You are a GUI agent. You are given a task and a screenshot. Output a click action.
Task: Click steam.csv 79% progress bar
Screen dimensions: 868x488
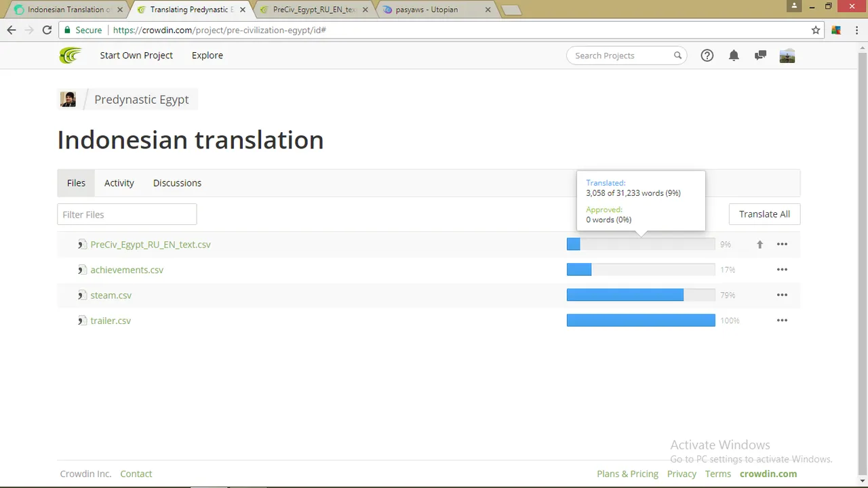[x=641, y=295]
